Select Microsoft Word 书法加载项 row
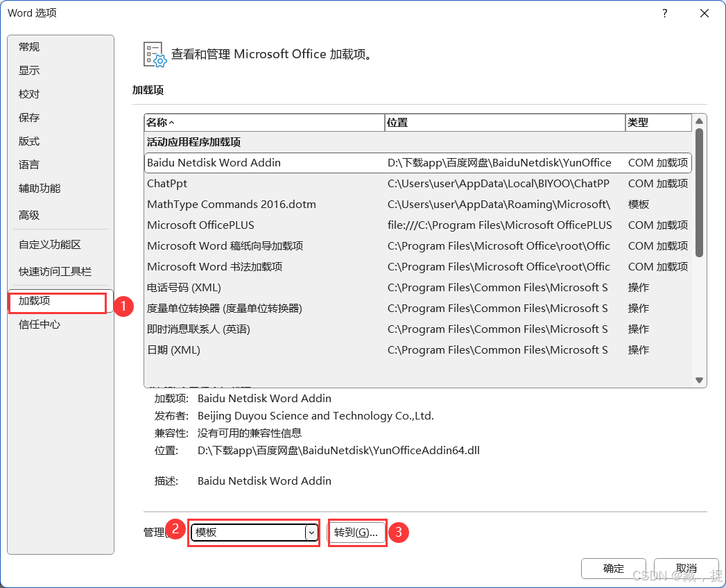Viewport: 726px width, 588px height. click(x=418, y=267)
